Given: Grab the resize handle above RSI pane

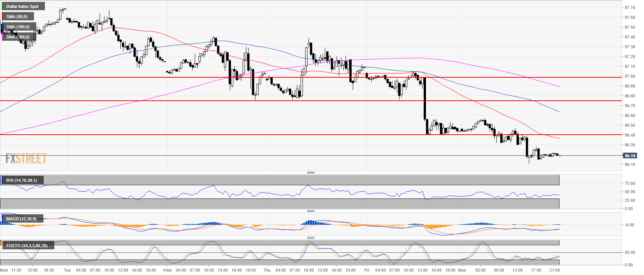Looking at the screenshot, I should click(310, 172).
